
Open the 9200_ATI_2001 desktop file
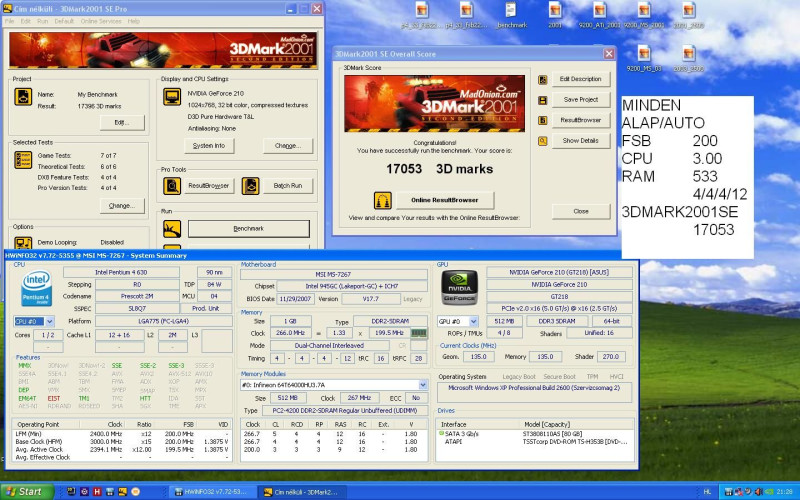[599, 15]
